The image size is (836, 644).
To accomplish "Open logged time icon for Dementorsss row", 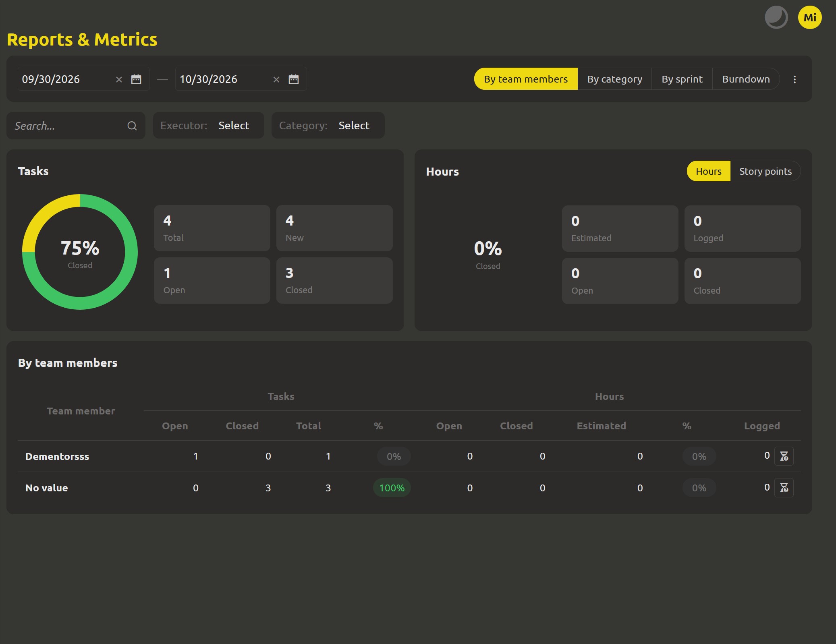I will tap(784, 456).
